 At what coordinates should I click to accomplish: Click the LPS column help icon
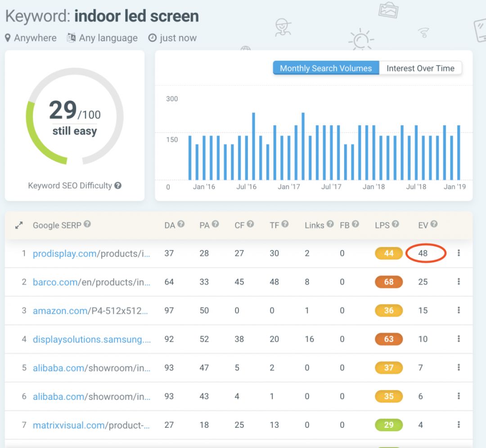[x=395, y=224]
